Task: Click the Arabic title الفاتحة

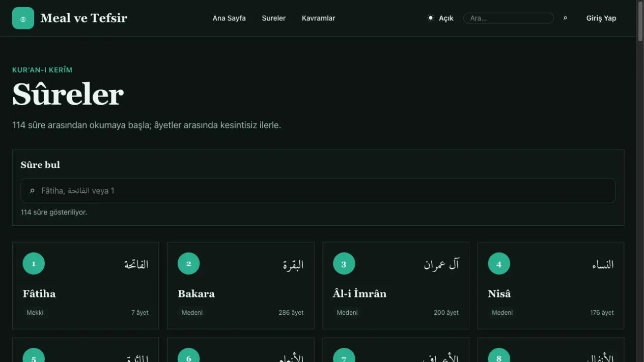Action: (136, 264)
